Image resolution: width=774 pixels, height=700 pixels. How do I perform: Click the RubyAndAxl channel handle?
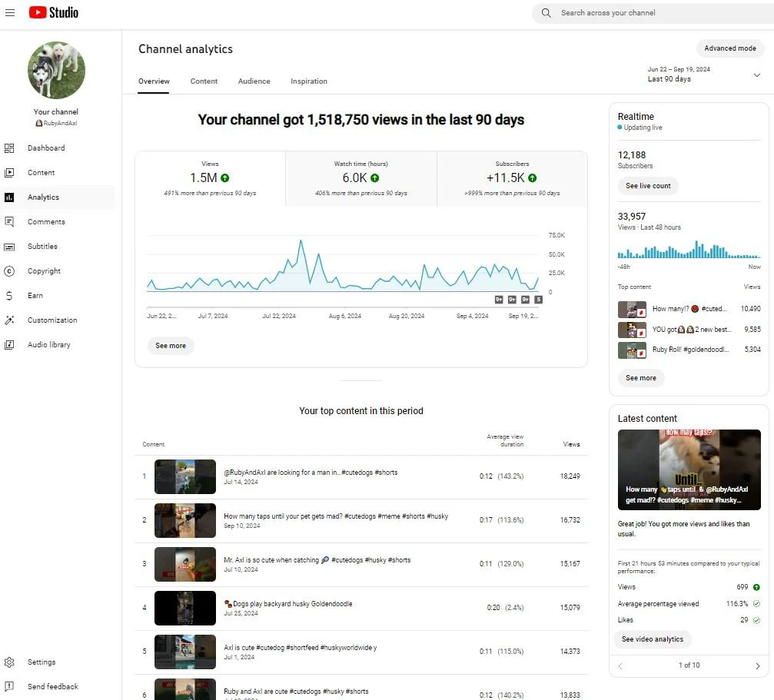click(56, 124)
